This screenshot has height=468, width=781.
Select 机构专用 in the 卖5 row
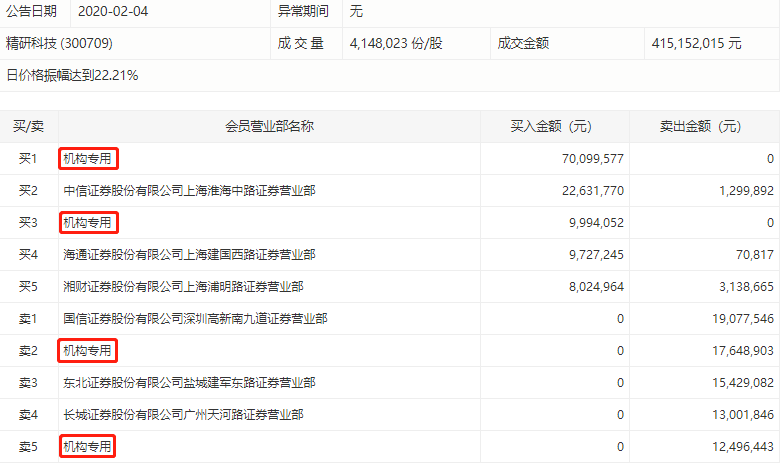(x=88, y=447)
